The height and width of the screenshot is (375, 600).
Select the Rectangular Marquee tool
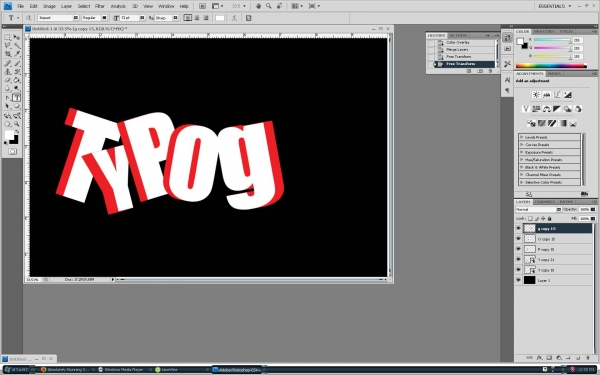pyautogui.click(x=7, y=37)
